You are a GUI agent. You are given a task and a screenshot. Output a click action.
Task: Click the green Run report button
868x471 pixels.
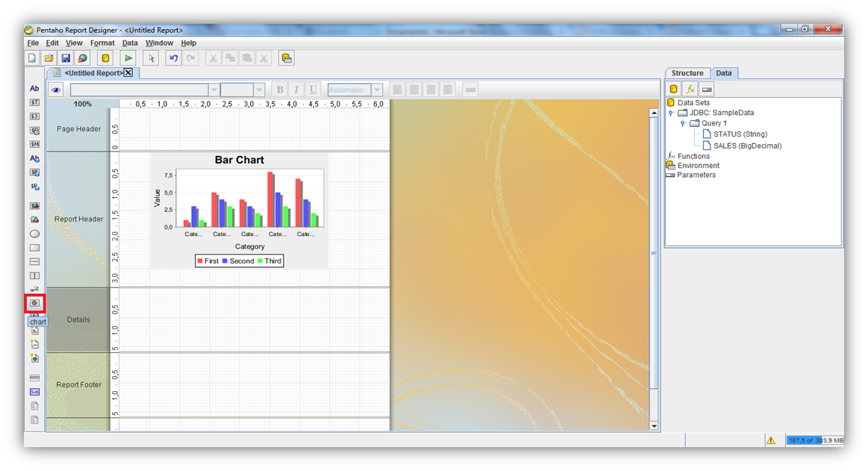(128, 58)
